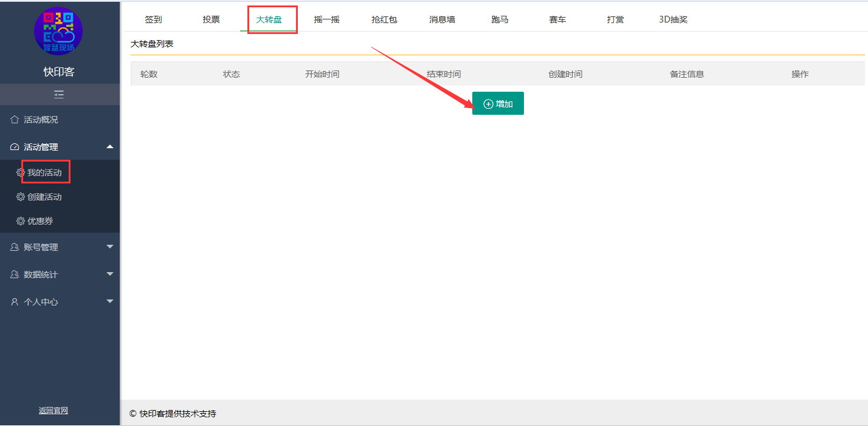Switch to the 摇一摇 tab

pyautogui.click(x=326, y=19)
